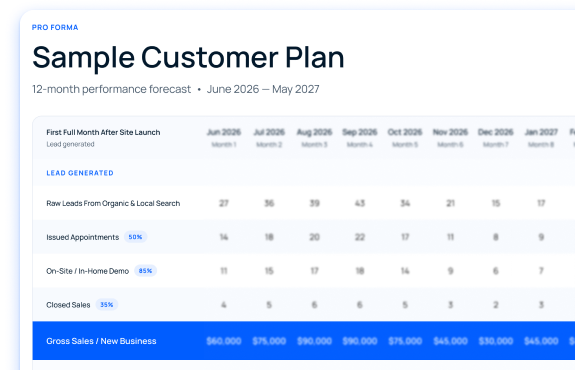Click the 50% badge beside Issued Appointments
This screenshot has height=370, width=575.
click(x=135, y=237)
